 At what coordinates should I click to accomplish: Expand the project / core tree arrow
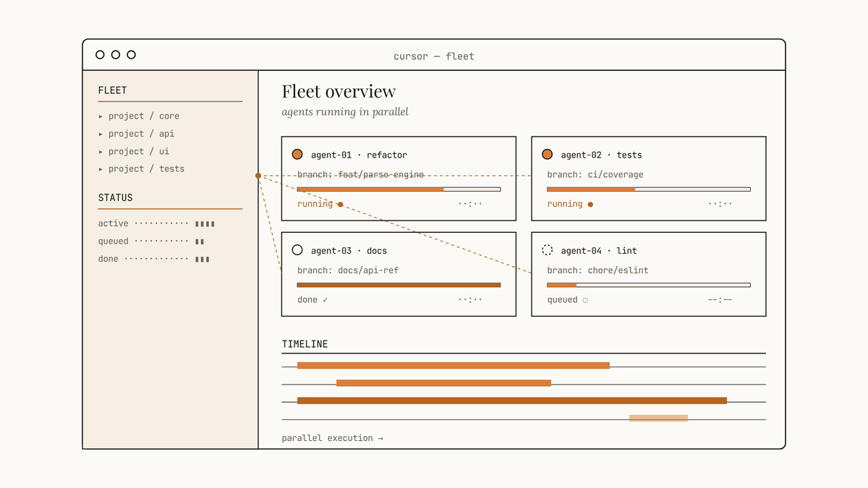(101, 116)
